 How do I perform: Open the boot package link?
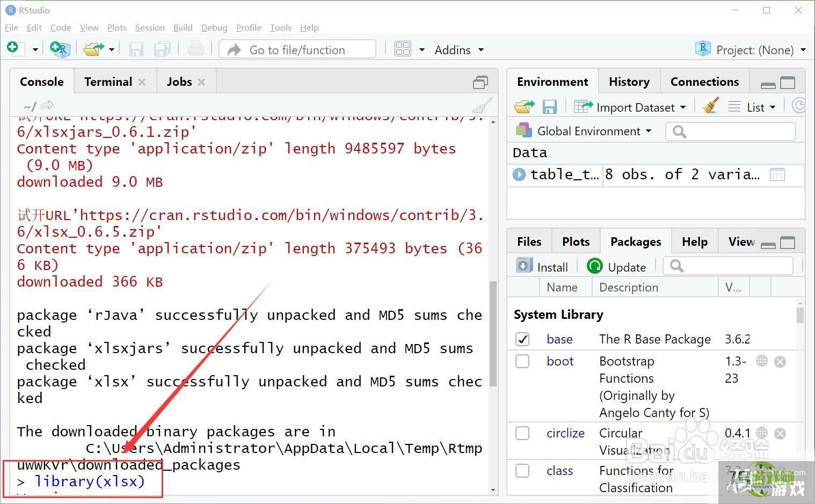coord(560,361)
